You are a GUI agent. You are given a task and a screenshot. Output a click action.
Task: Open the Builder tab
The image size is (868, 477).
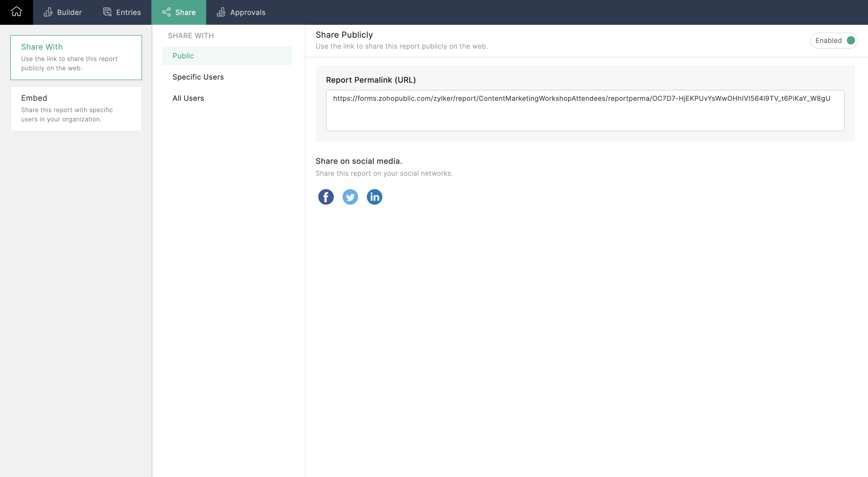coord(69,12)
